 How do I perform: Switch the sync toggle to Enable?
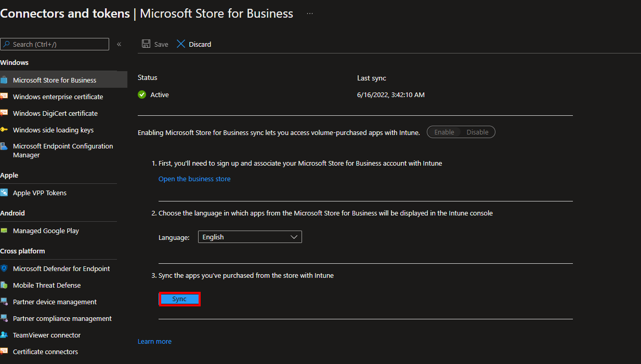pyautogui.click(x=444, y=132)
